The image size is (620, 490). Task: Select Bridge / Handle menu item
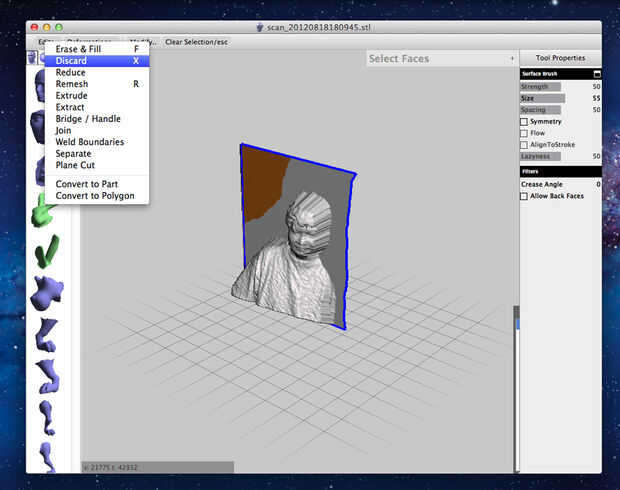pos(97,119)
